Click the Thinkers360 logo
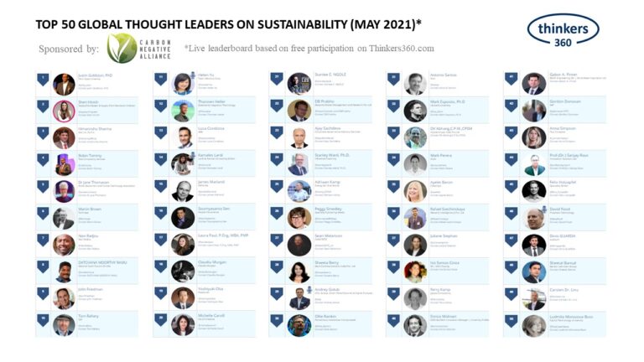This screenshot has height=362, width=644. coord(563,30)
